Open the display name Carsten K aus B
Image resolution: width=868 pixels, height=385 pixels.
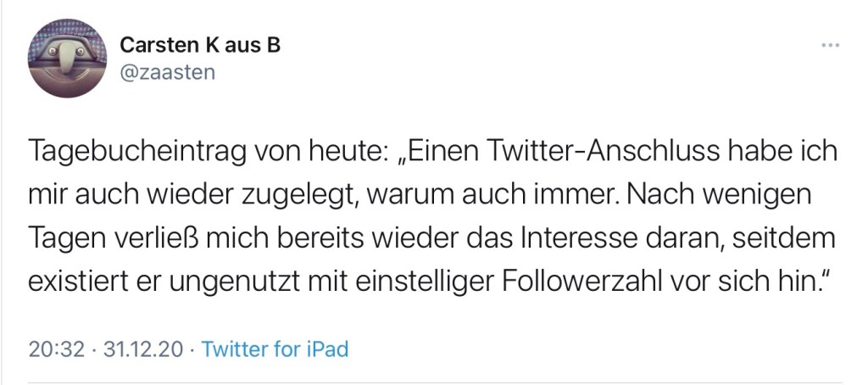click(x=199, y=45)
